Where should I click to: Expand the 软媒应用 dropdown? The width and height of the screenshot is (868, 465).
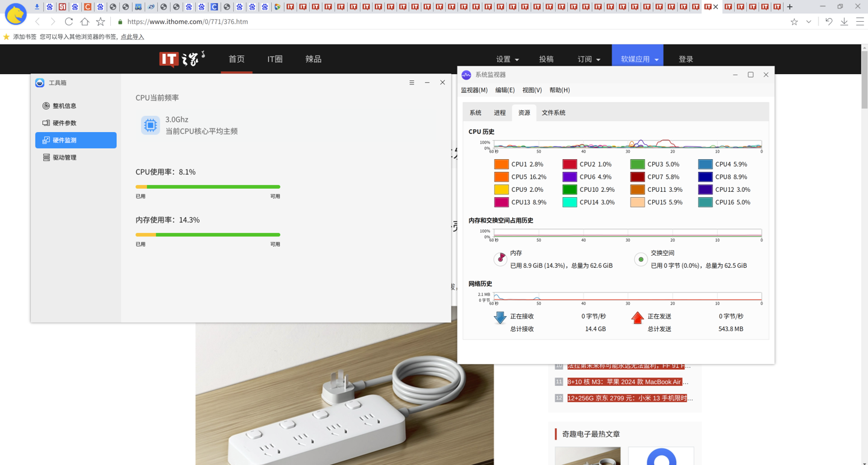click(638, 59)
